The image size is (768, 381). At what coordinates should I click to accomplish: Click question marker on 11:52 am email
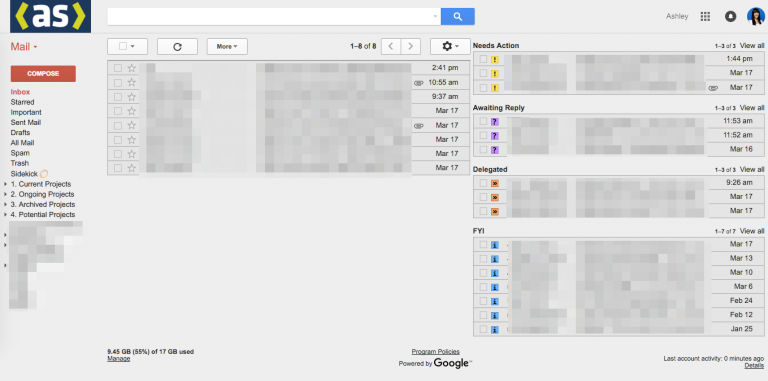495,135
